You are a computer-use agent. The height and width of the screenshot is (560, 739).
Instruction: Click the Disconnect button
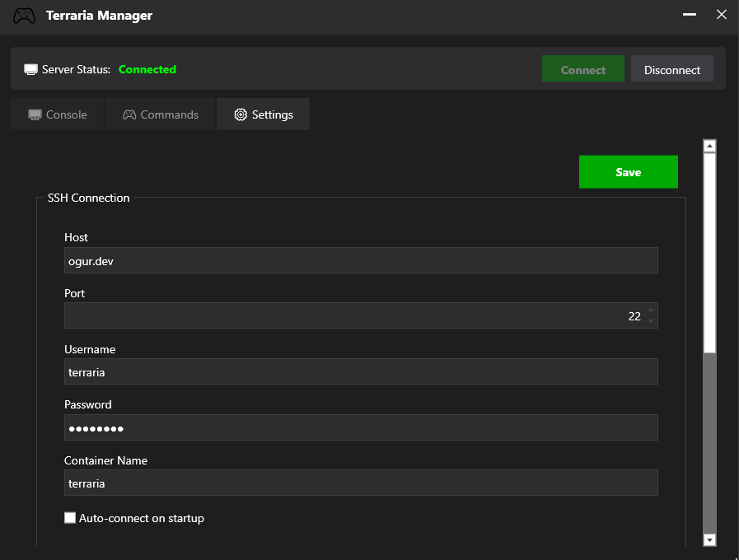(x=671, y=70)
